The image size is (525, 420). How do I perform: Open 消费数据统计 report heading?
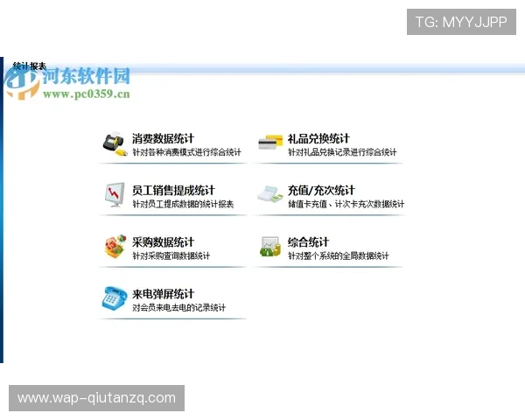(163, 138)
